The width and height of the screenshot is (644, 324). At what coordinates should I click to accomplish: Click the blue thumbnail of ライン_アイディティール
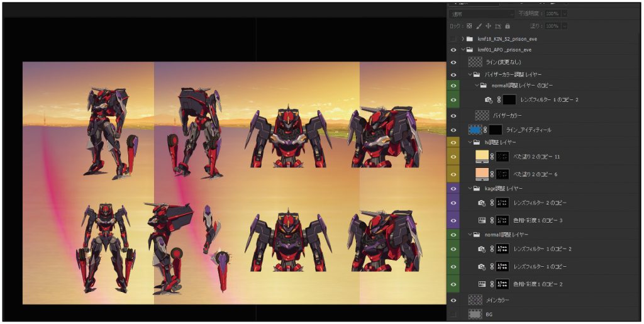click(x=475, y=130)
